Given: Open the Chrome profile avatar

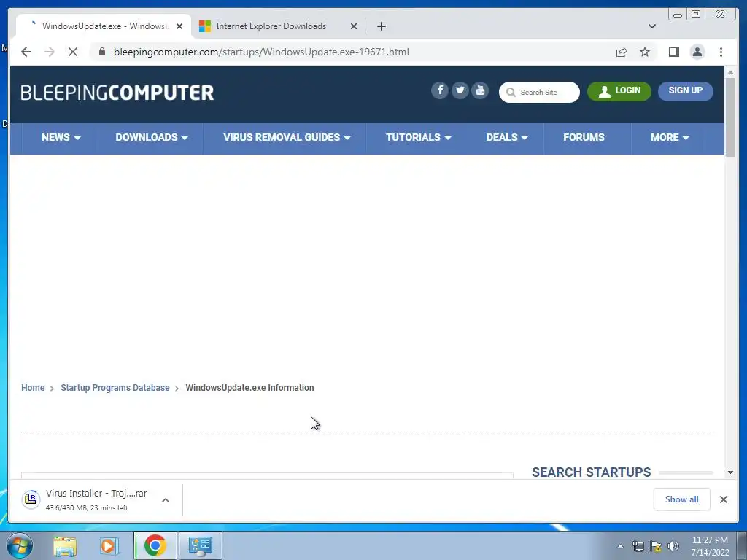Looking at the screenshot, I should coord(697,52).
